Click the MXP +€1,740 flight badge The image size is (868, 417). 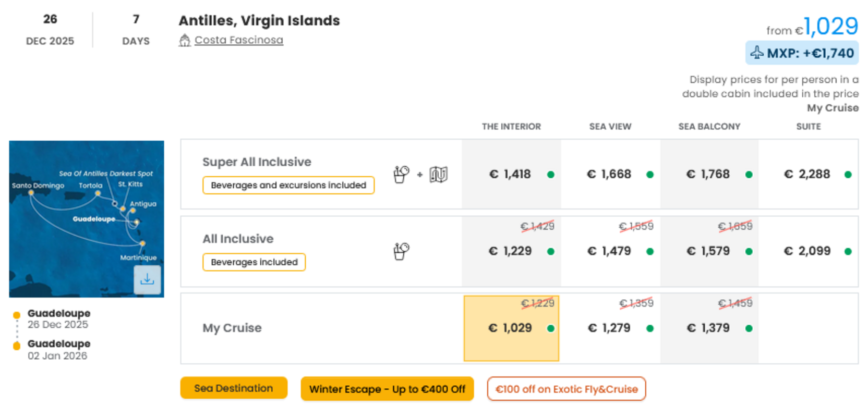point(802,53)
